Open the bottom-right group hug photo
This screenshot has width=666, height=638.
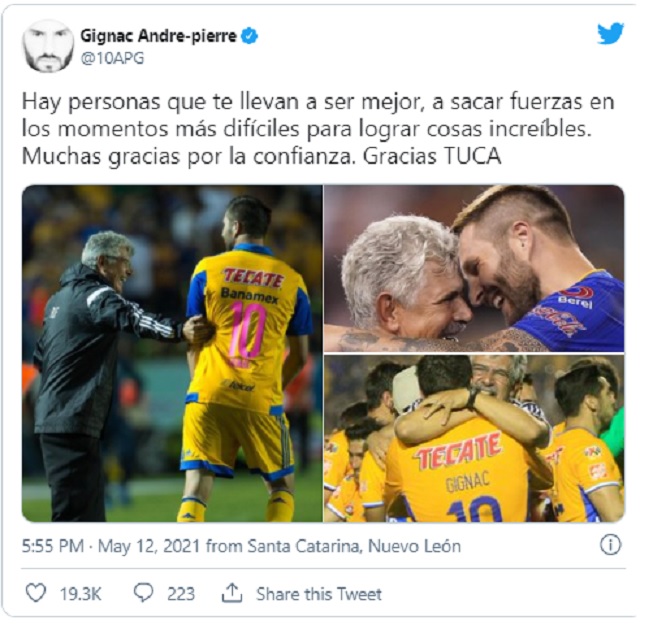pos(474,438)
